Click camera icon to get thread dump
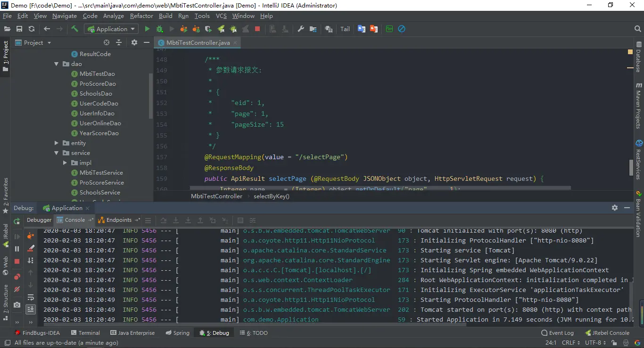Image resolution: width=644 pixels, height=348 pixels. click(x=17, y=305)
